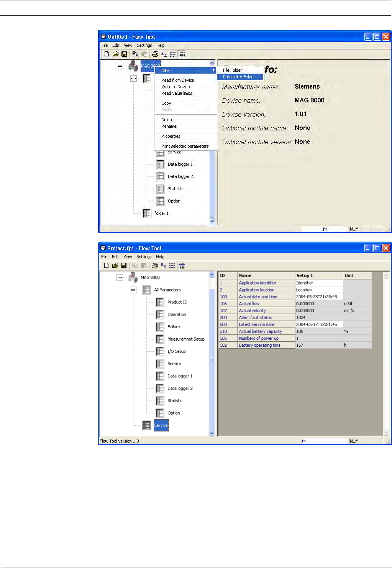Image resolution: width=392 pixels, height=568 pixels.
Task: Select Print selected parameters in context menu
Action: pyautogui.click(x=185, y=146)
